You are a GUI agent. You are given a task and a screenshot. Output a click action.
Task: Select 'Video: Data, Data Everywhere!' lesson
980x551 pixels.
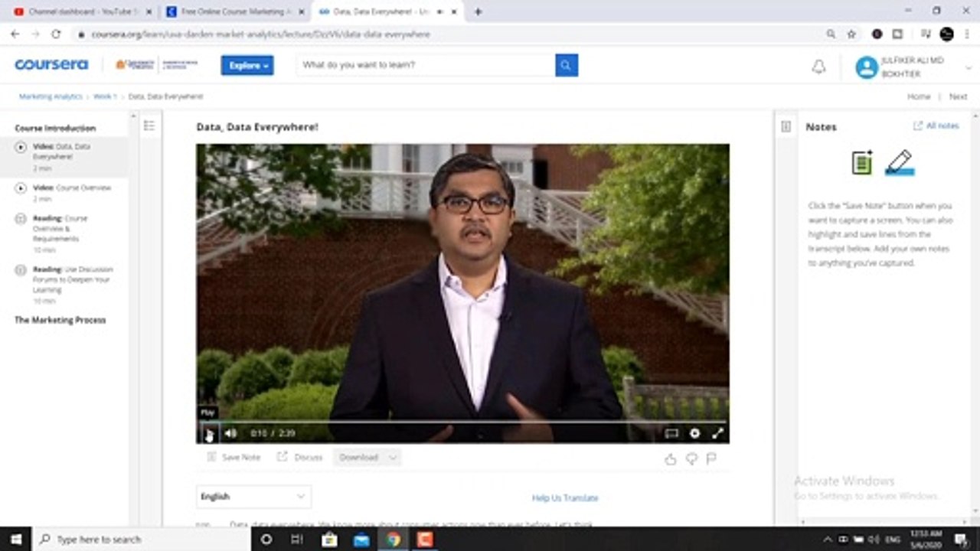point(64,156)
